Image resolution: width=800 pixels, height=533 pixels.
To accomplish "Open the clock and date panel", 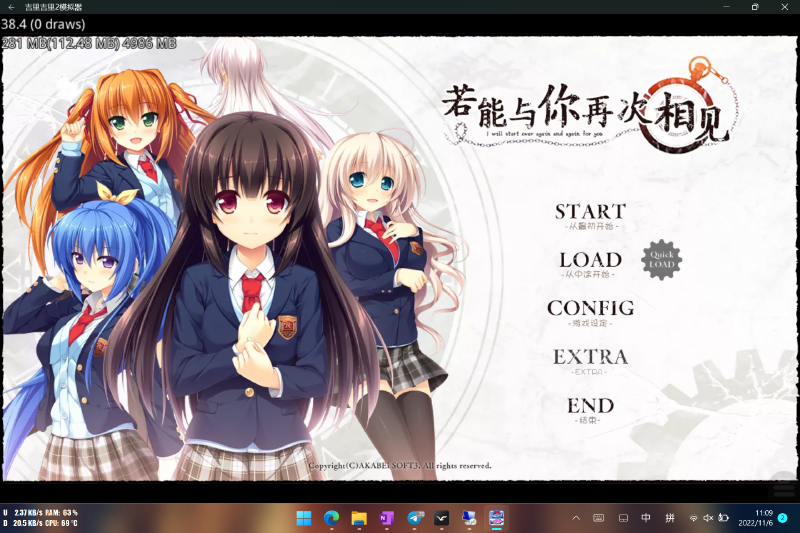I will pos(757,518).
